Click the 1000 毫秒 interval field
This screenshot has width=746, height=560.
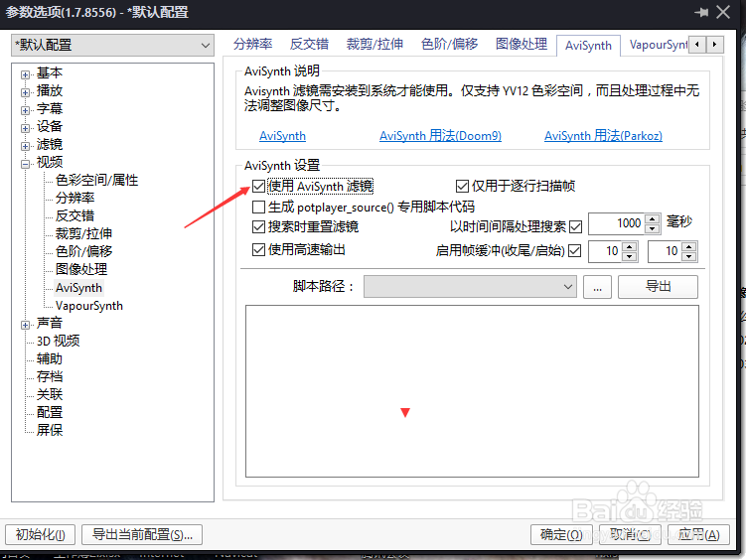pos(617,223)
